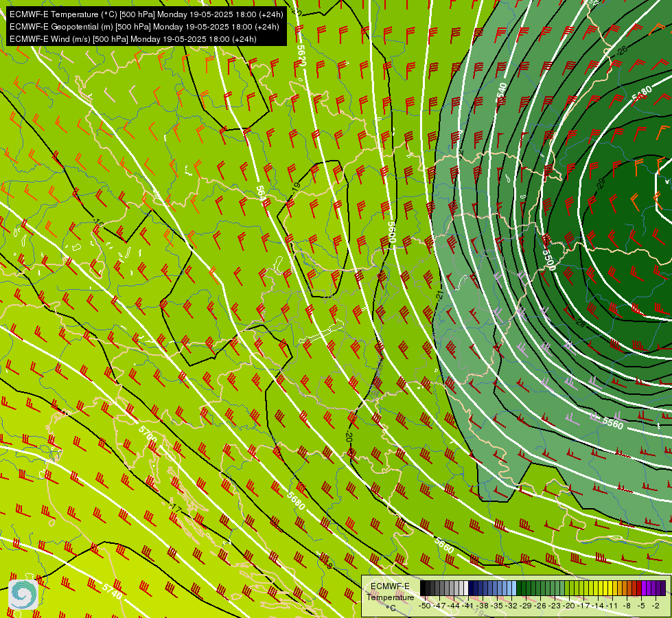Click the 5660 geopotential contour label
The height and width of the screenshot is (618, 672).
tap(443, 545)
